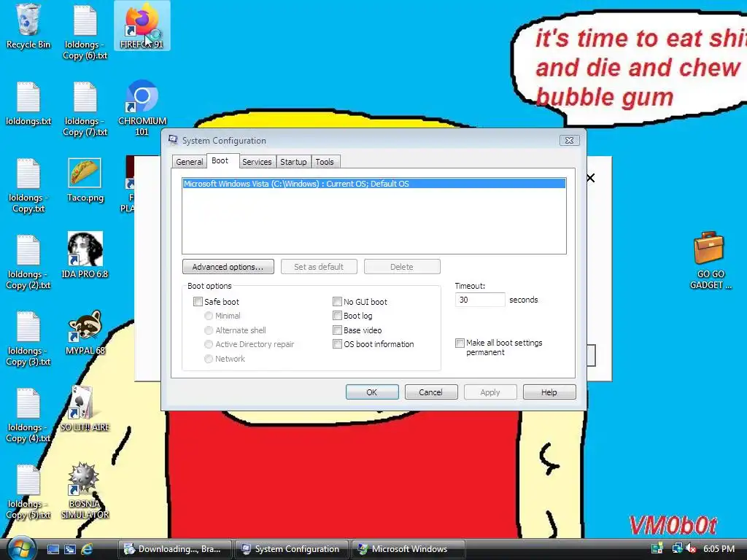747x560 pixels.
Task: Select the Active Directory repair radio button
Action: pyautogui.click(x=208, y=344)
